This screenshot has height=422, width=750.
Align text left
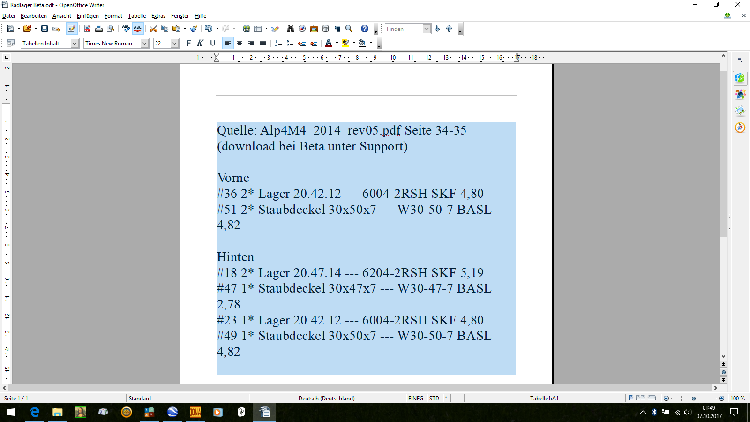tap(228, 43)
